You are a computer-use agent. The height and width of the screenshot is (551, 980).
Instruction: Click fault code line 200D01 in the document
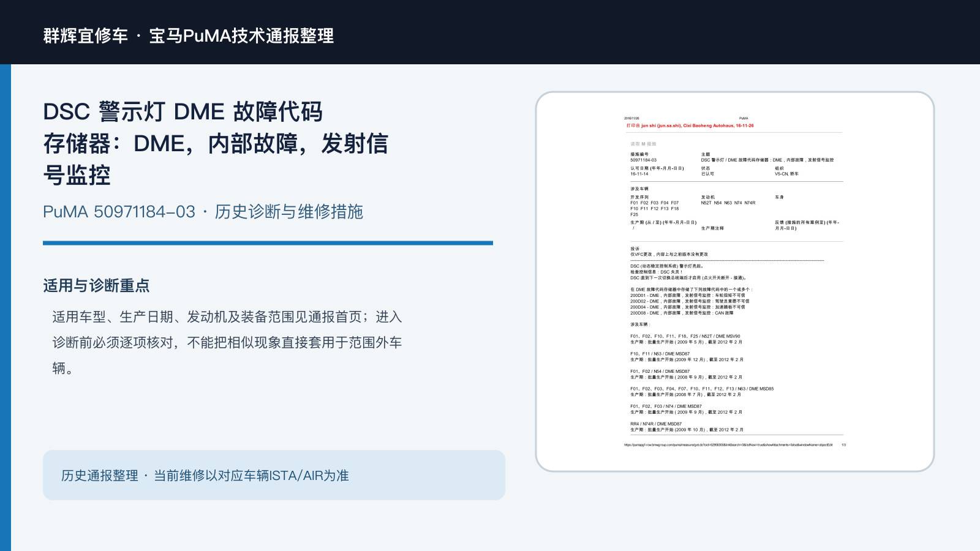(688, 295)
